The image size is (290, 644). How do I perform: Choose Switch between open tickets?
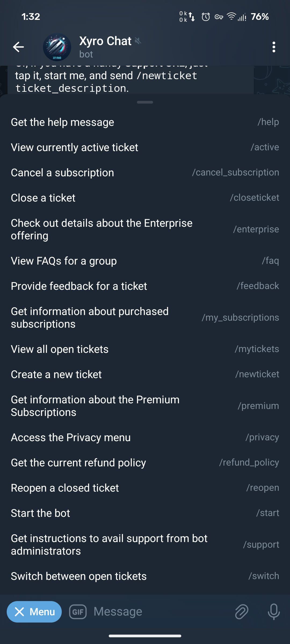click(x=145, y=576)
